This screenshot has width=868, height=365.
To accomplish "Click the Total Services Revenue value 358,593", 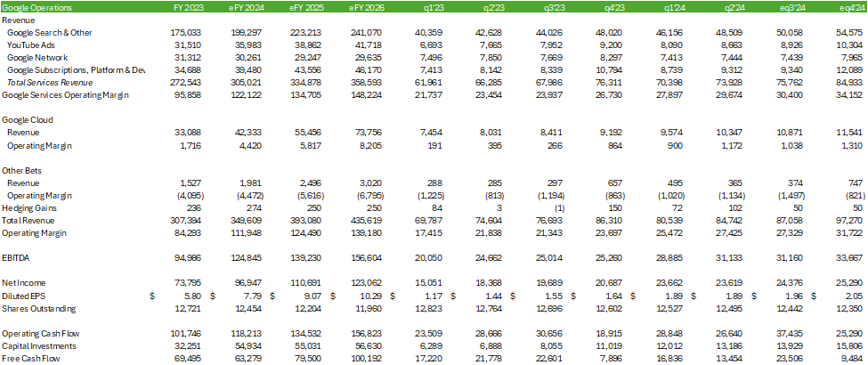I will pyautogui.click(x=366, y=83).
